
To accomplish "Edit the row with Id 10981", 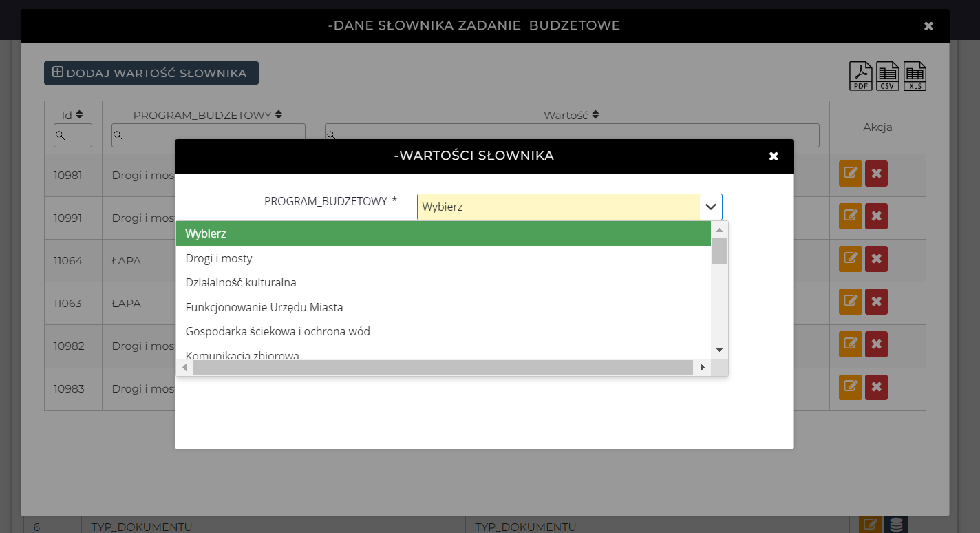I will tap(850, 174).
